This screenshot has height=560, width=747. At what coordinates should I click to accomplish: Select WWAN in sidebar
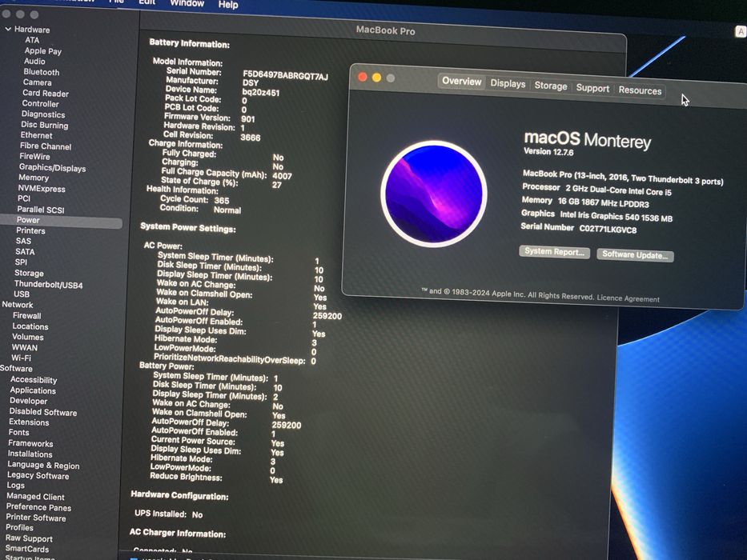pyautogui.click(x=24, y=348)
